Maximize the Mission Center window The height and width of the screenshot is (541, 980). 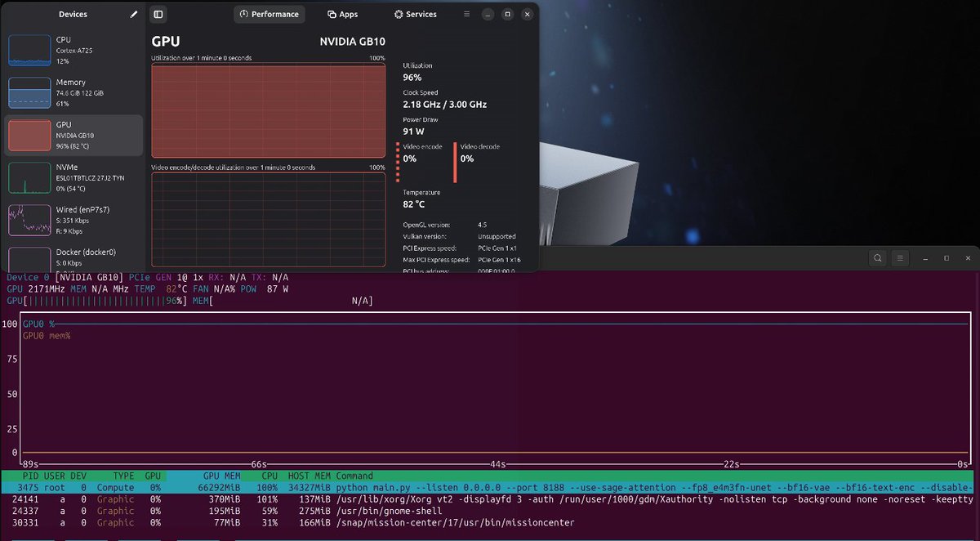point(507,14)
